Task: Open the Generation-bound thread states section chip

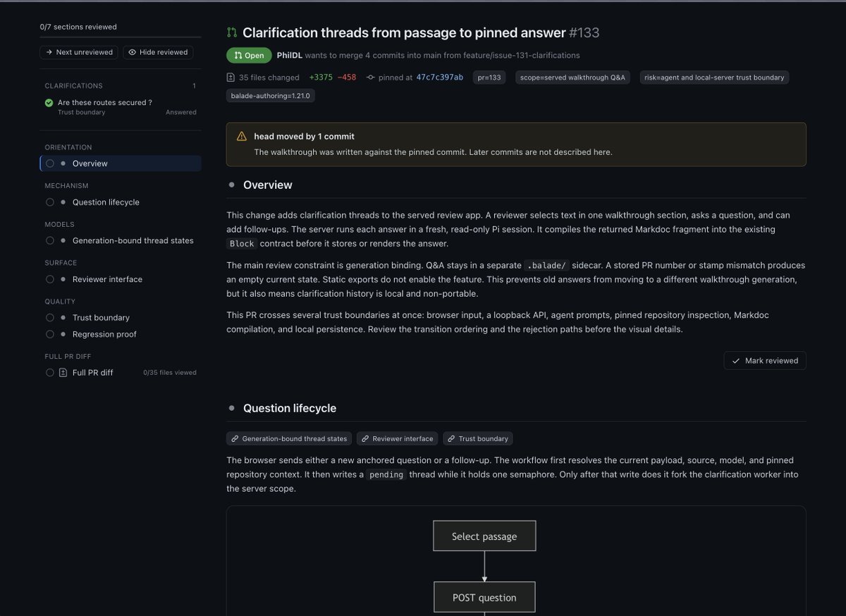Action: 290,438
